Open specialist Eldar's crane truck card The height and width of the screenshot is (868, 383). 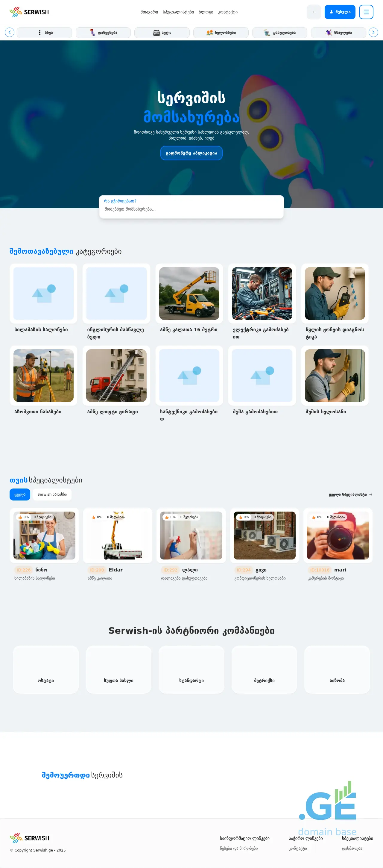point(118,536)
